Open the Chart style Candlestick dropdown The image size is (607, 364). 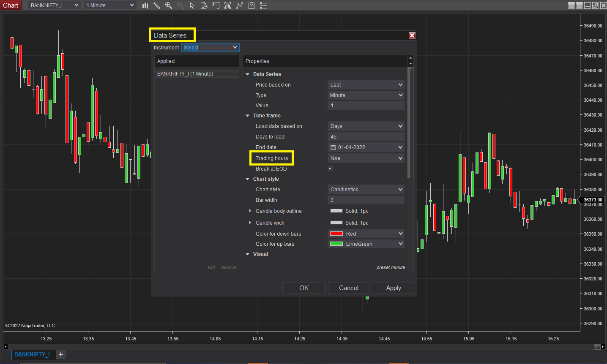point(366,190)
